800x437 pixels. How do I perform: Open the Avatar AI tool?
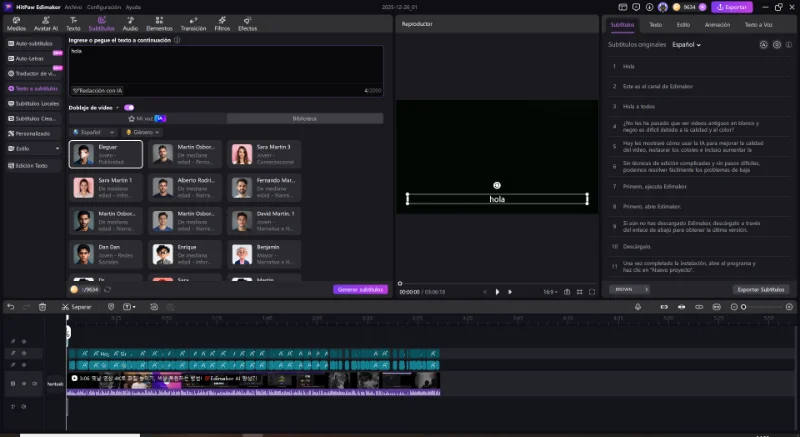click(x=45, y=25)
